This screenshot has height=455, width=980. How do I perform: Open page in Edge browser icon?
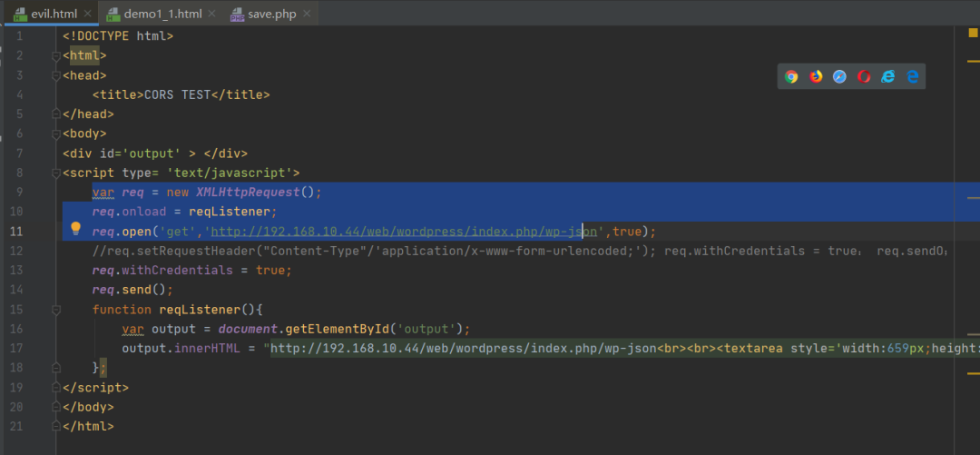[913, 77]
